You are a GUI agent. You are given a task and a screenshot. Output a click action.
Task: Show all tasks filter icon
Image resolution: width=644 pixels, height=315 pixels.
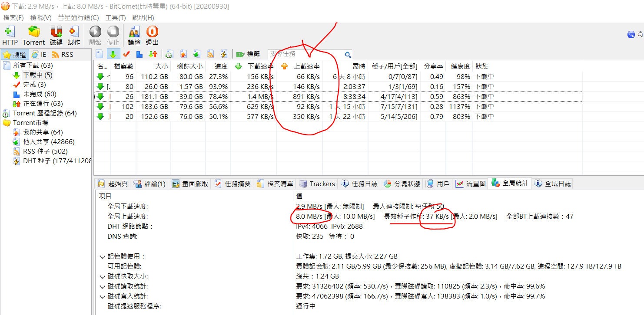[x=100, y=54]
